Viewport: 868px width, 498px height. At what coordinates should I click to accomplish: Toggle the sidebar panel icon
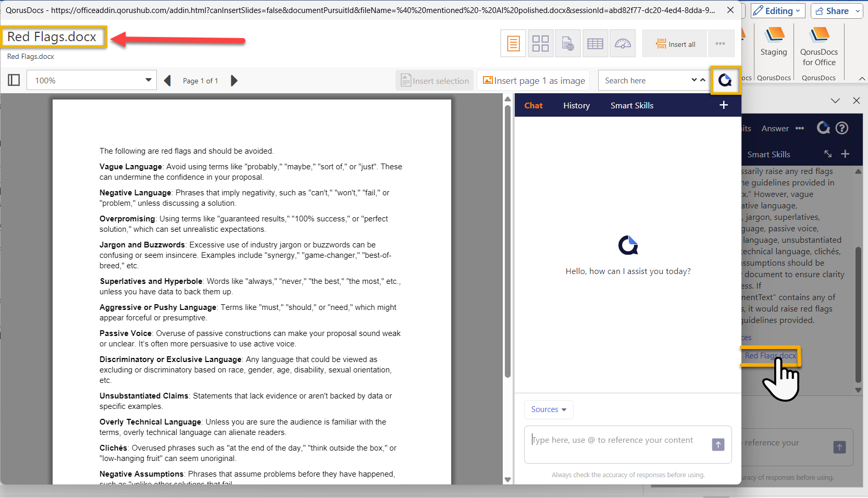coord(14,80)
